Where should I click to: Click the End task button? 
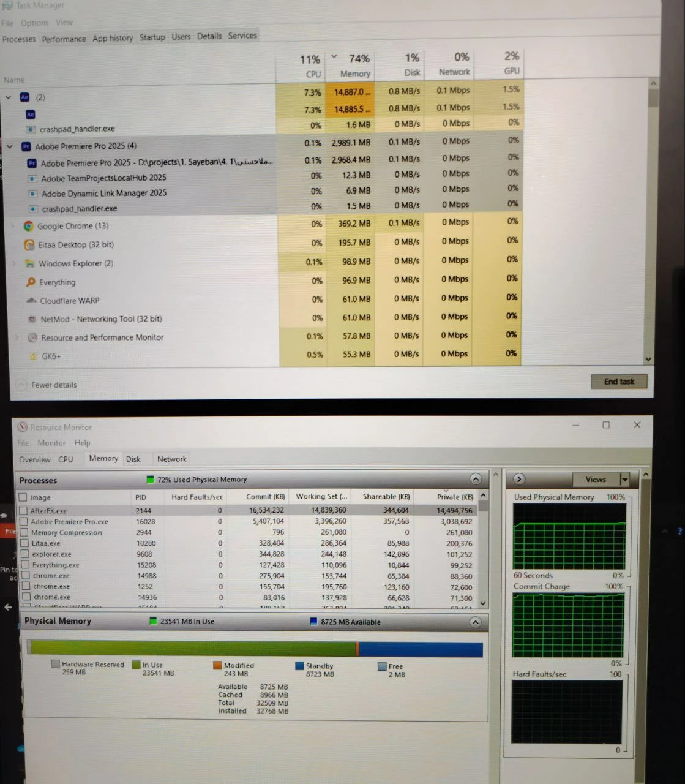tap(619, 382)
